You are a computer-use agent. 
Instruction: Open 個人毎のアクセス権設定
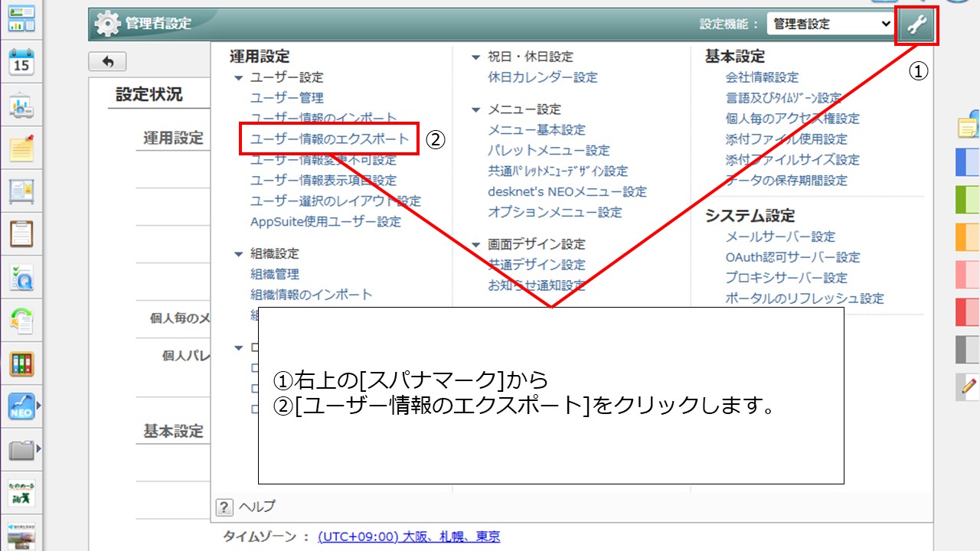792,119
